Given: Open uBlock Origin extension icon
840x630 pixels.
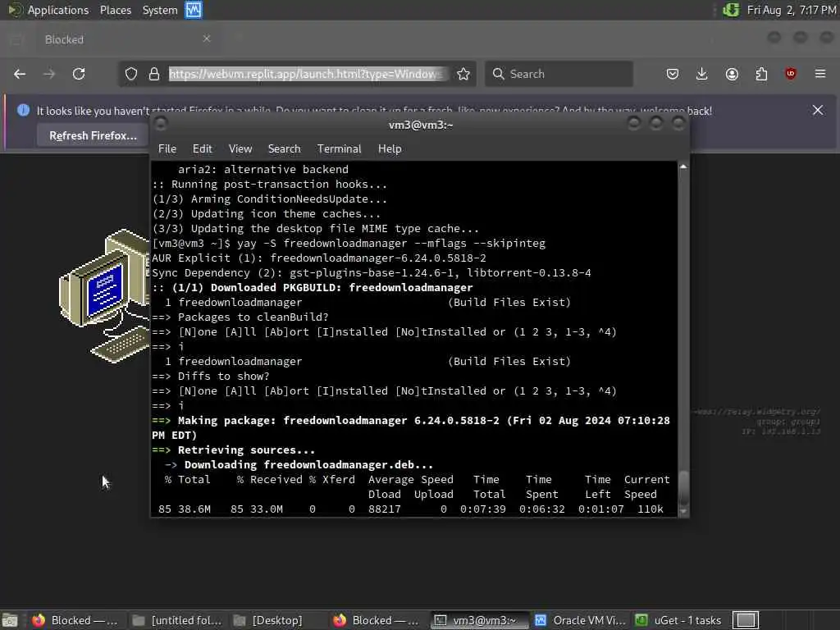Looking at the screenshot, I should click(791, 74).
